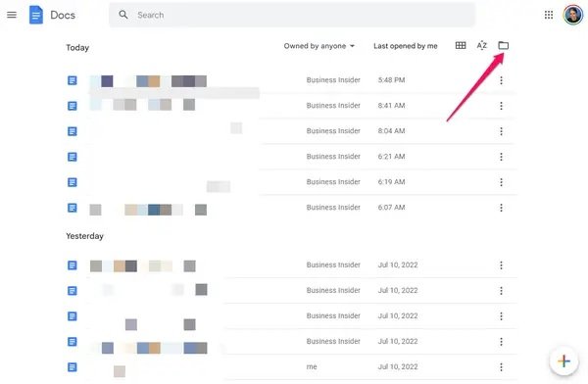588x384 pixels.
Task: Create new document with plus button
Action: [x=563, y=361]
